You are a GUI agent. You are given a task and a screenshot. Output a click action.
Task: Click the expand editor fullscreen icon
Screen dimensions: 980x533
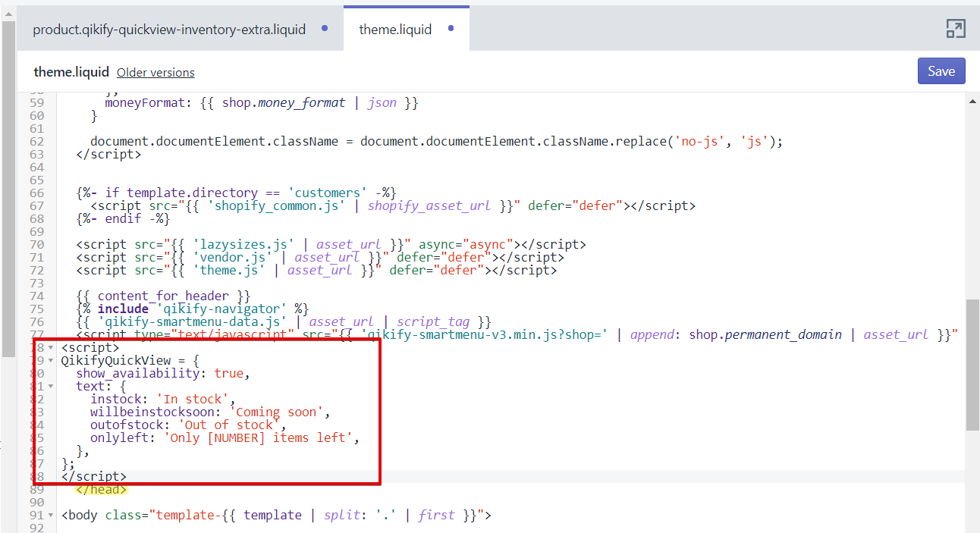955,30
